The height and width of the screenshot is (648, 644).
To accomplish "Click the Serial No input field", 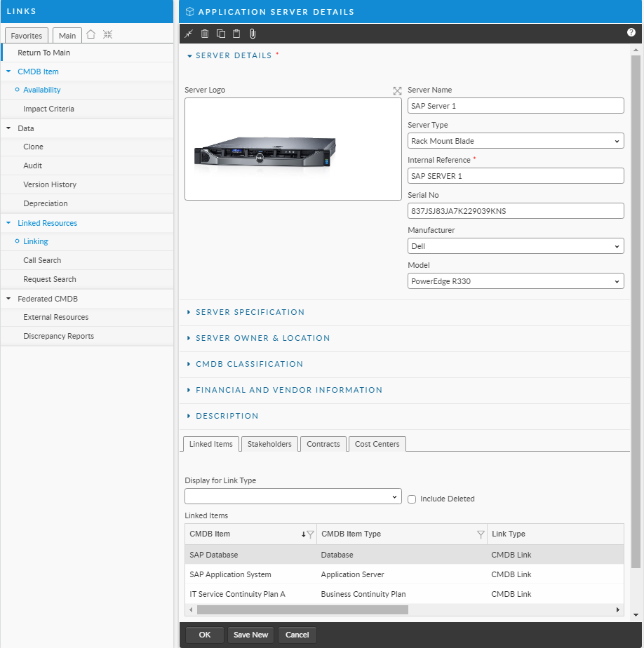I will 516,211.
